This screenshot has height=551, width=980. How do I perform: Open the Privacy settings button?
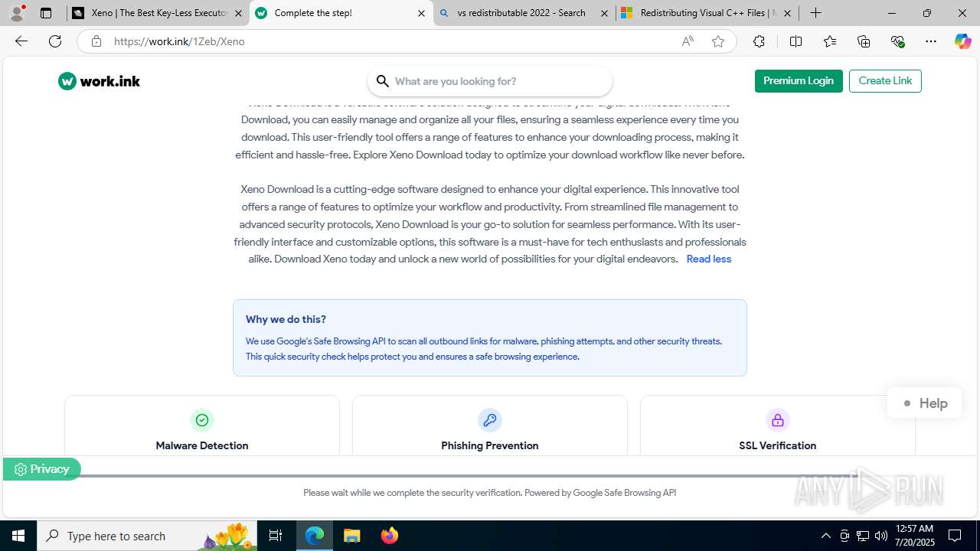point(41,469)
